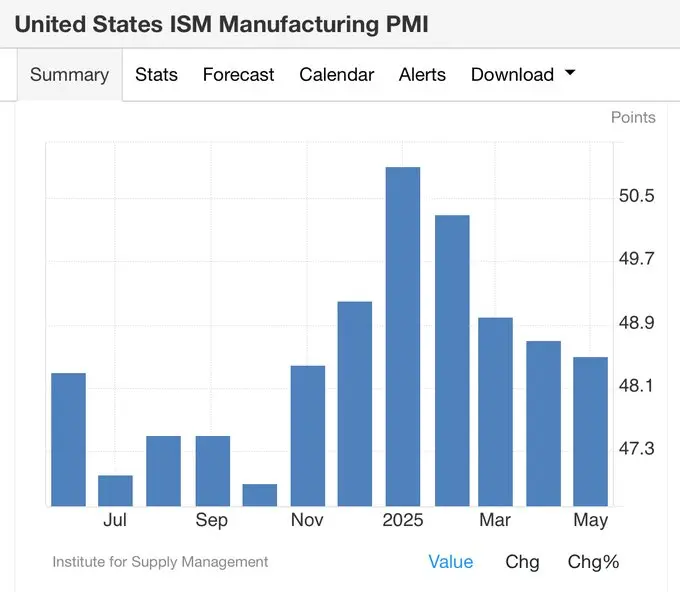Go to the Calendar tab
This screenshot has width=680, height=592.
click(336, 75)
